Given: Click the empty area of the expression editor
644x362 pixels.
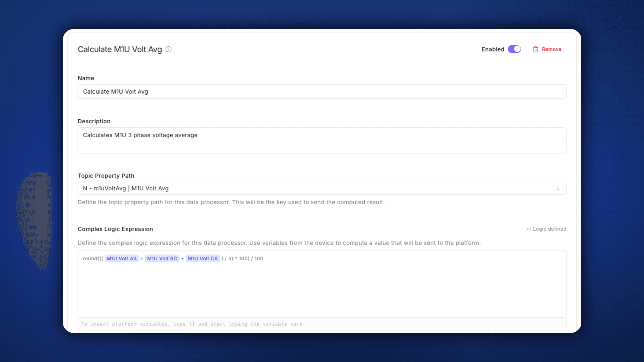Looking at the screenshot, I should tap(322, 290).
